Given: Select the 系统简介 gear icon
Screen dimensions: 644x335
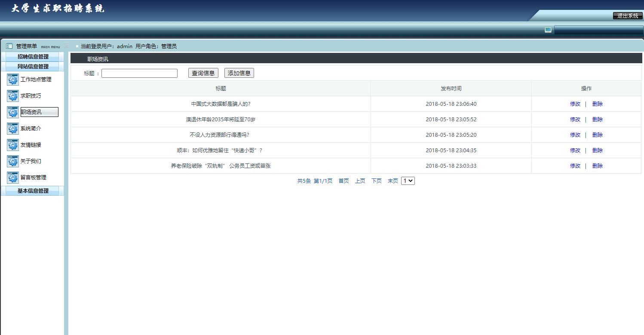Looking at the screenshot, I should click(x=12, y=128).
